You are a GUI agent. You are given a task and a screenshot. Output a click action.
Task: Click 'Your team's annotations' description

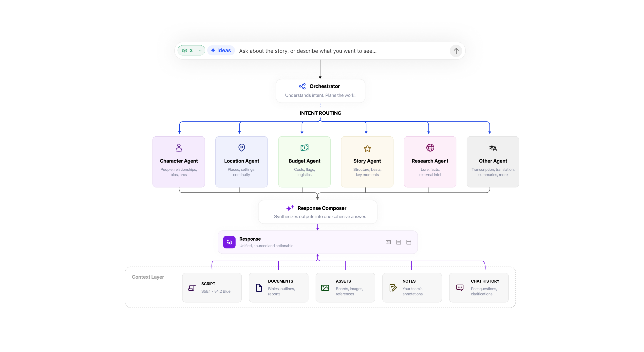(413, 291)
